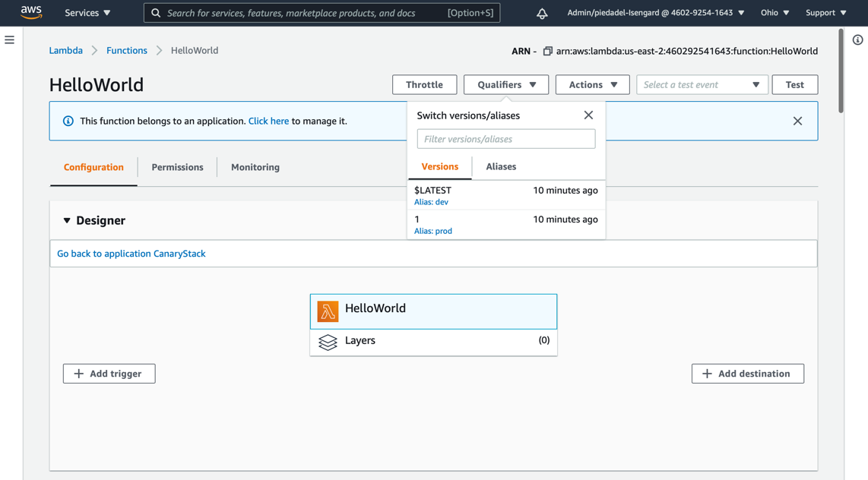This screenshot has height=480, width=868.
Task: Click the Add destination button
Action: [x=747, y=373]
